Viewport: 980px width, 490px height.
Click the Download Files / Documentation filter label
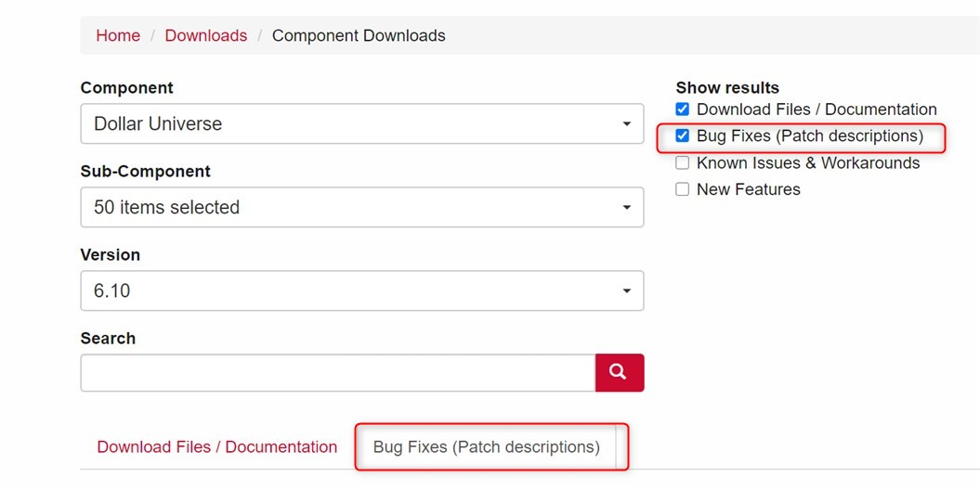817,110
